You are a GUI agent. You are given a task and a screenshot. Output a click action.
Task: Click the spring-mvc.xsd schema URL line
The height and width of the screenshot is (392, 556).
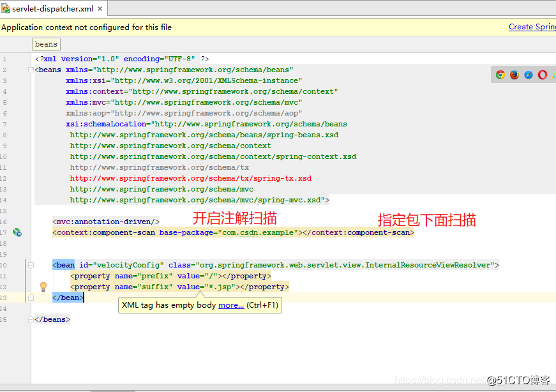[x=200, y=200]
